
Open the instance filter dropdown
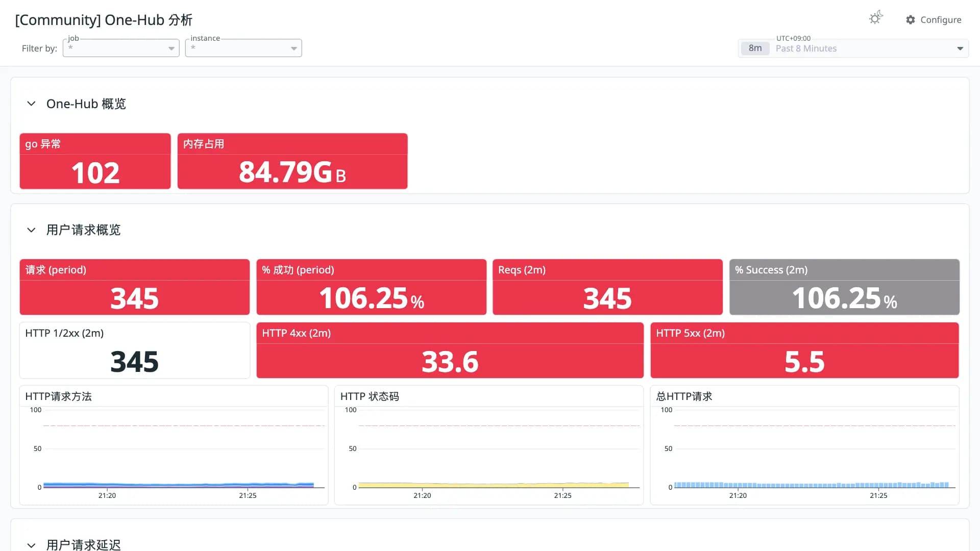tap(243, 48)
